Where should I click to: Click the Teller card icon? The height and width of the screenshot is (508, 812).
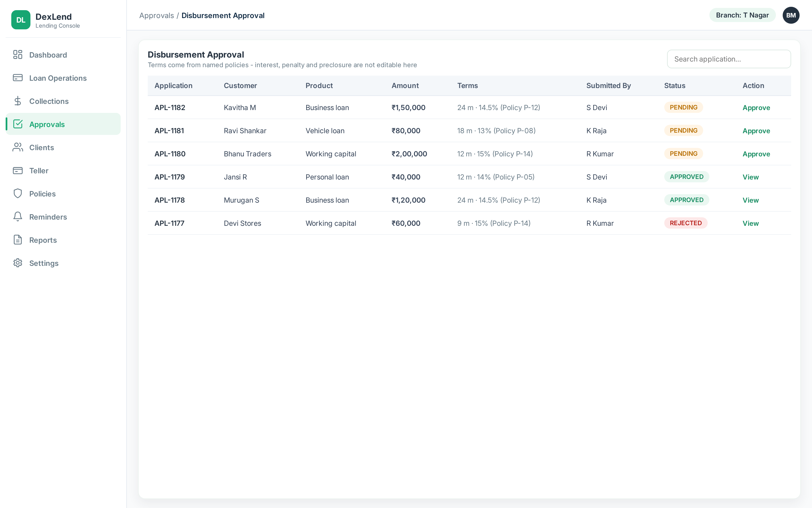[18, 170]
